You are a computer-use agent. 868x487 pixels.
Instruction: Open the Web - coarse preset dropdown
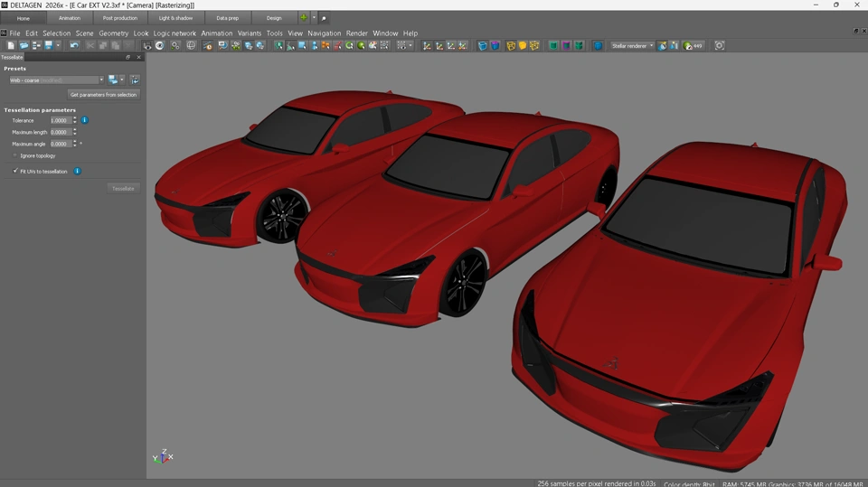tap(56, 80)
